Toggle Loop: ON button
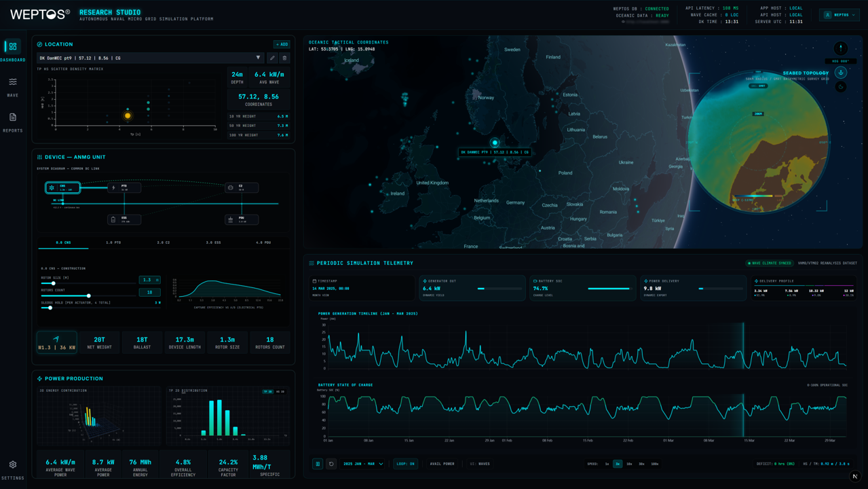Screen dimensions: 868x489 tap(405, 464)
